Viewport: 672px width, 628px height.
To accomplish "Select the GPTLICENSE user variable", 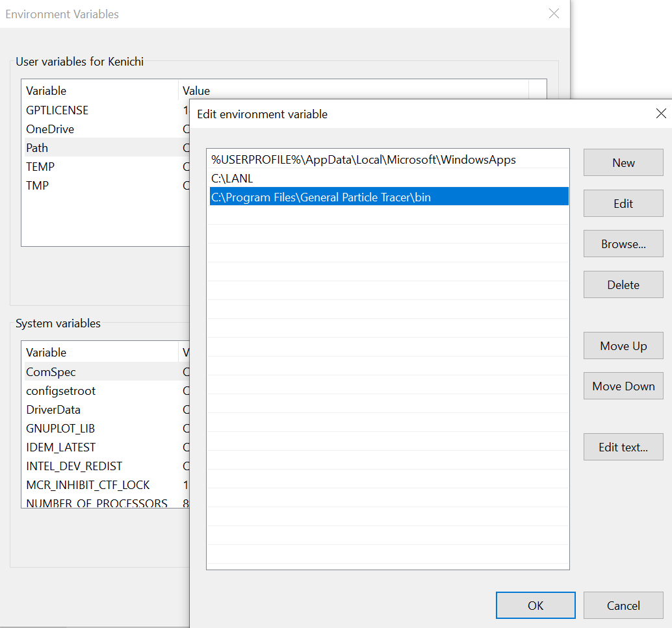I will 57,110.
